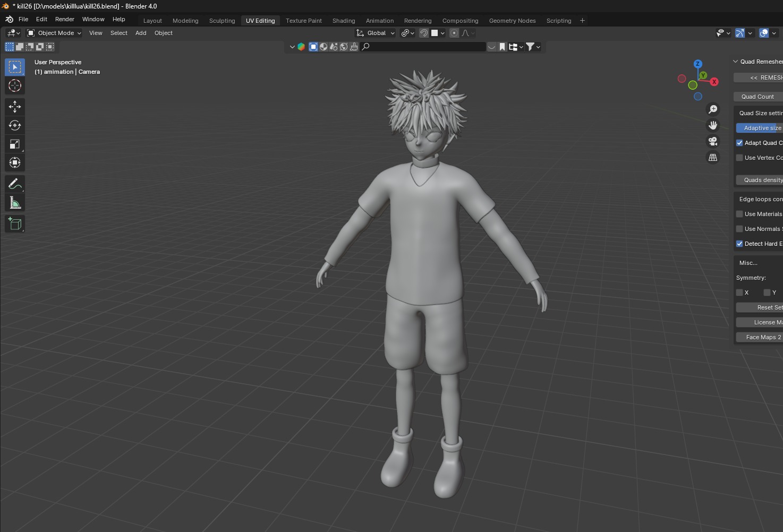
Task: Add a workspace with the plus button
Action: coord(582,20)
